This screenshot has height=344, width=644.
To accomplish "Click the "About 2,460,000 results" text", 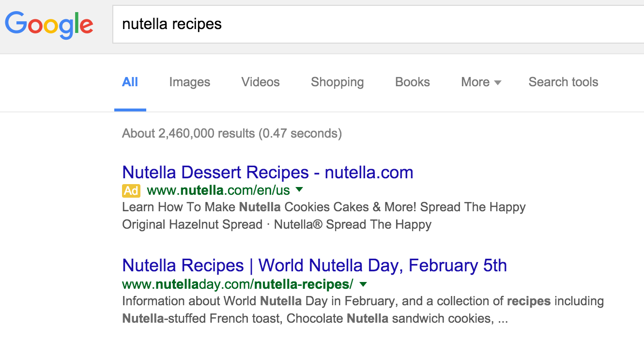I will [x=231, y=133].
